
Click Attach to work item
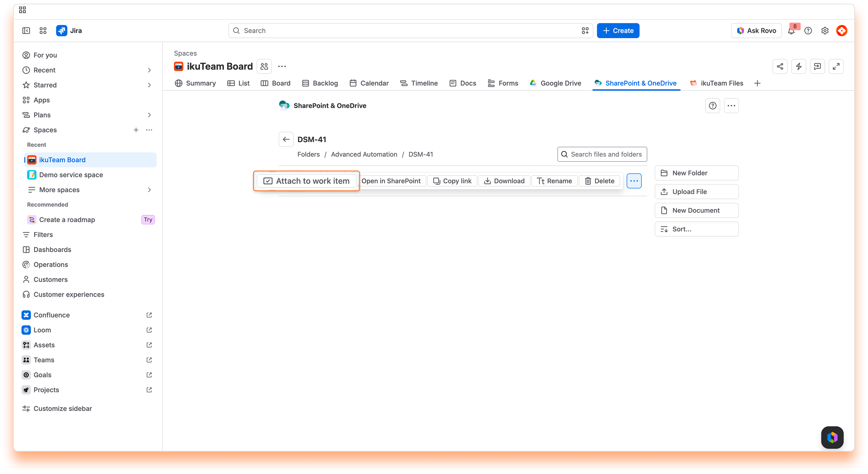pyautogui.click(x=306, y=181)
